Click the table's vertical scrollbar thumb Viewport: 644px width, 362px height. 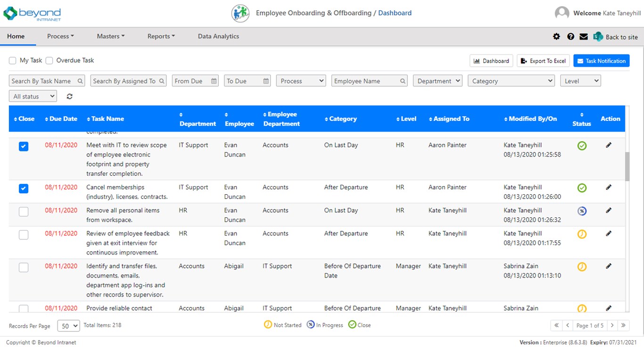coord(627,166)
